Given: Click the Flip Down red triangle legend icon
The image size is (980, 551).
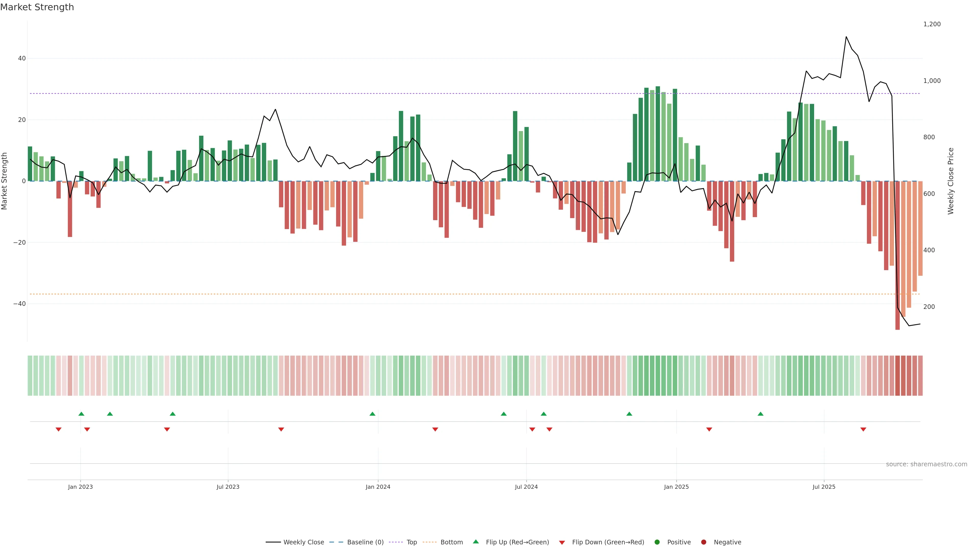Looking at the screenshot, I should (x=562, y=543).
